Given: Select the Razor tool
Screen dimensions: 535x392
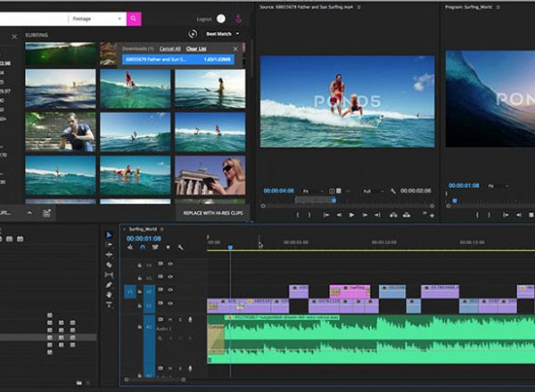Looking at the screenshot, I should coord(109,265).
